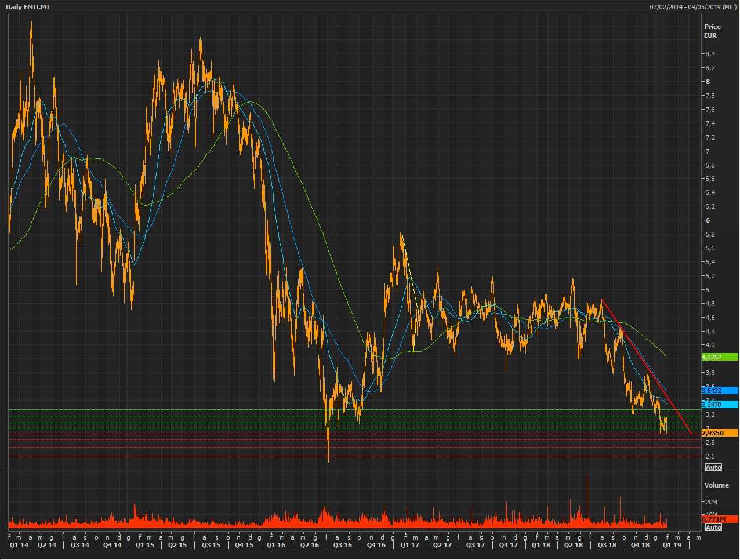Click the Q1 18 quarter label
740x560 pixels.
(541, 545)
